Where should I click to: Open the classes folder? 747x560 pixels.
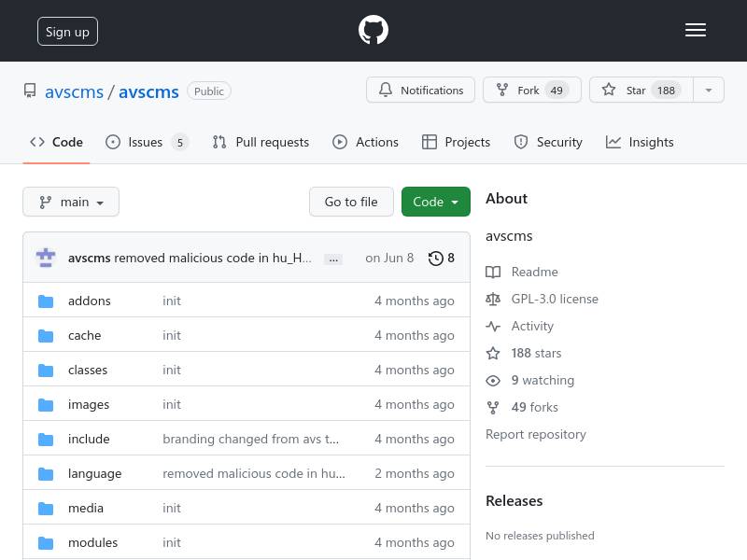tap(88, 370)
